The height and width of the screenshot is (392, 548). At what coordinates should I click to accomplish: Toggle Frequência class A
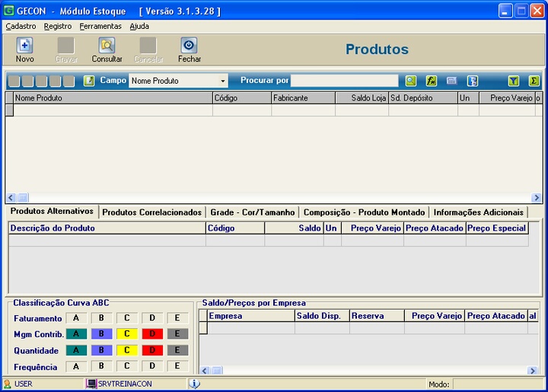76,366
